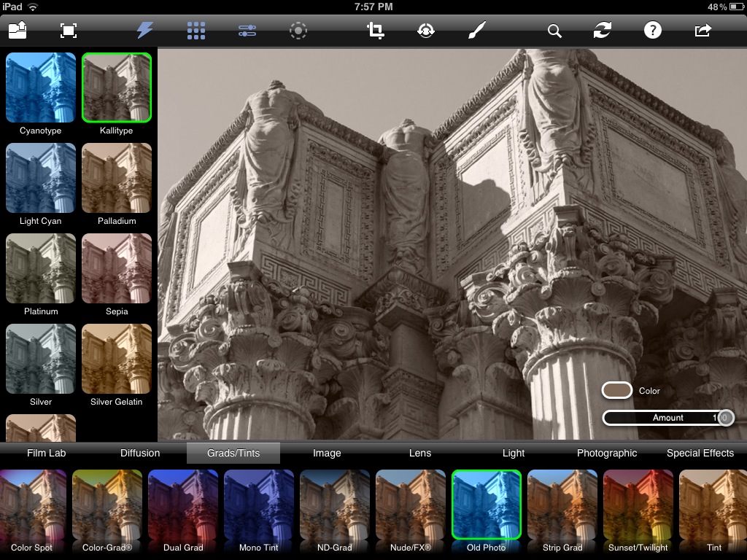
Task: Click the refresh arrows icon
Action: point(603,30)
